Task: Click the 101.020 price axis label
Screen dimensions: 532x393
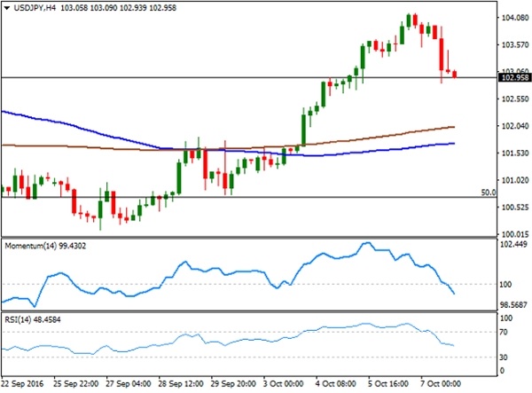Action: pos(515,180)
